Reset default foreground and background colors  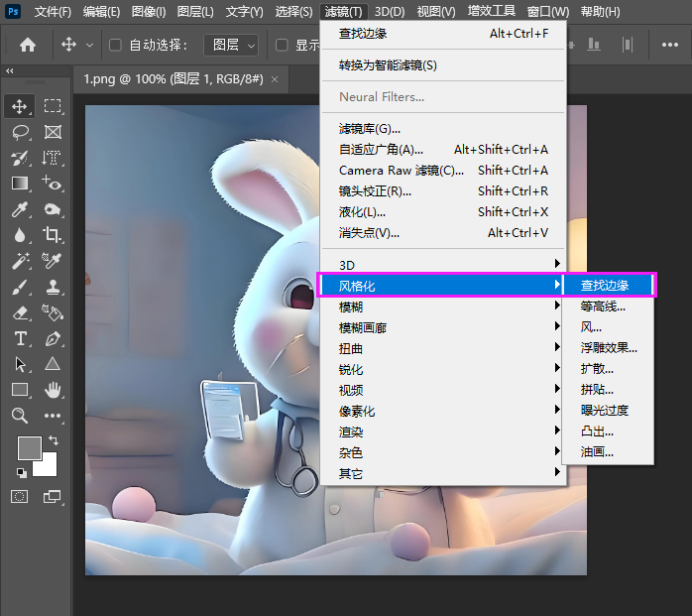(x=21, y=472)
